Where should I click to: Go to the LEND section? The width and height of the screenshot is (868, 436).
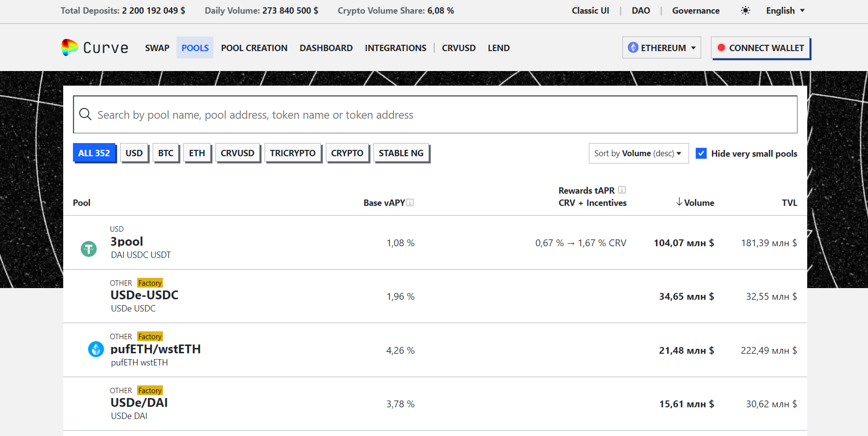pyautogui.click(x=499, y=48)
